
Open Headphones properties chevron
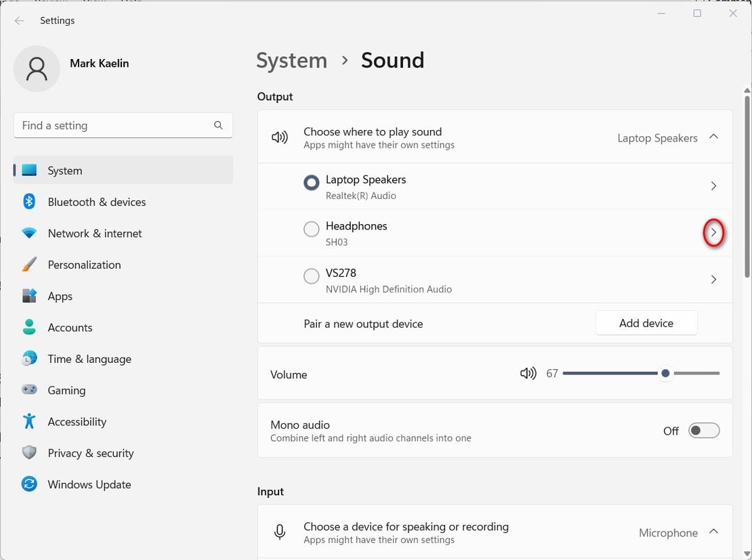click(713, 232)
